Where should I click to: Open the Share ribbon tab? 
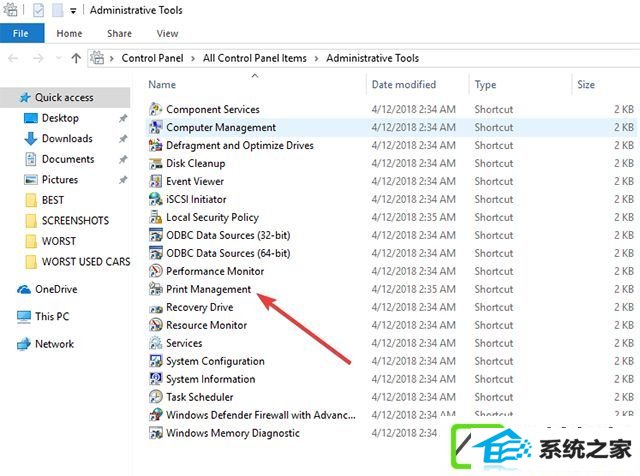[119, 33]
